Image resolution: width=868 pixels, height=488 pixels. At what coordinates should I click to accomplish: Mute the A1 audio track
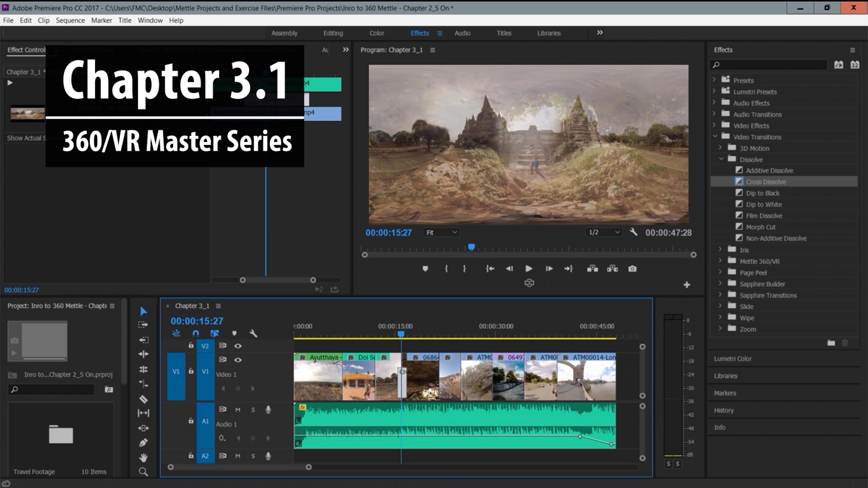tap(238, 410)
